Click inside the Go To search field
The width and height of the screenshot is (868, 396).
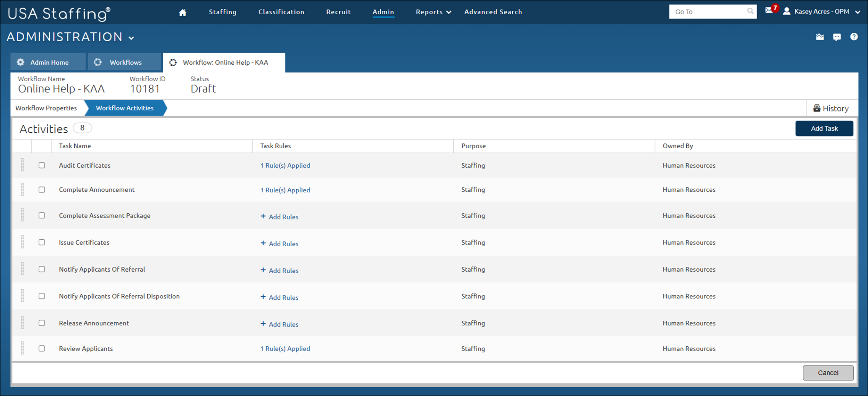[709, 11]
